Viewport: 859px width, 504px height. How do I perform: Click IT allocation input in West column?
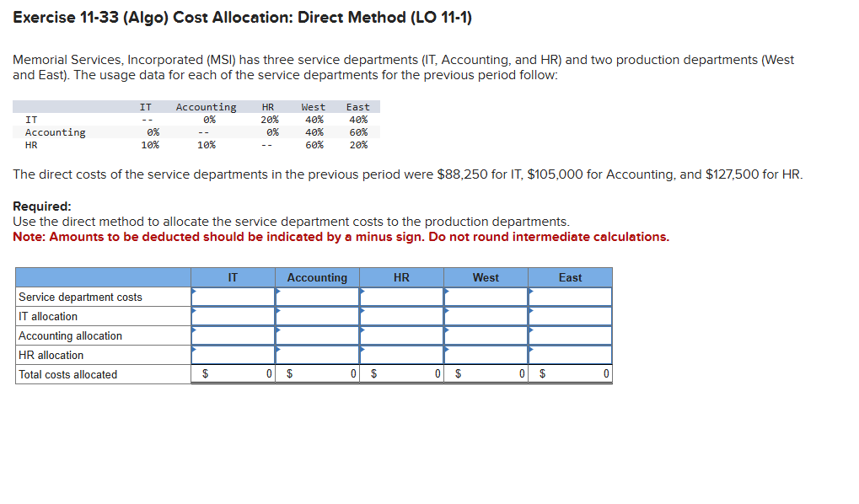tap(486, 316)
